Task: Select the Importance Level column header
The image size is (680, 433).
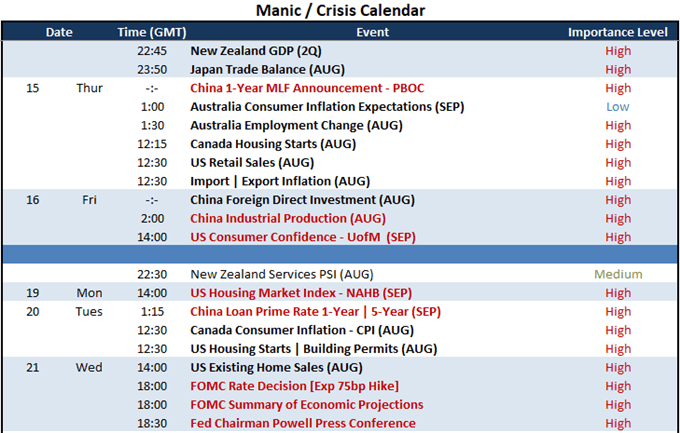Action: [x=618, y=32]
